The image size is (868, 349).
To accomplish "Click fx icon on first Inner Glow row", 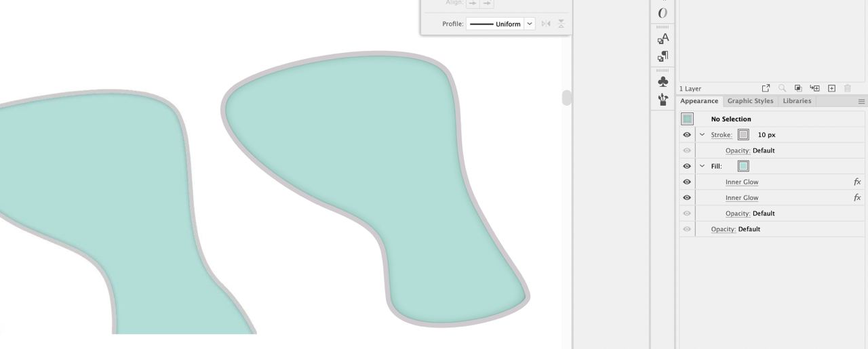I will pos(857,182).
